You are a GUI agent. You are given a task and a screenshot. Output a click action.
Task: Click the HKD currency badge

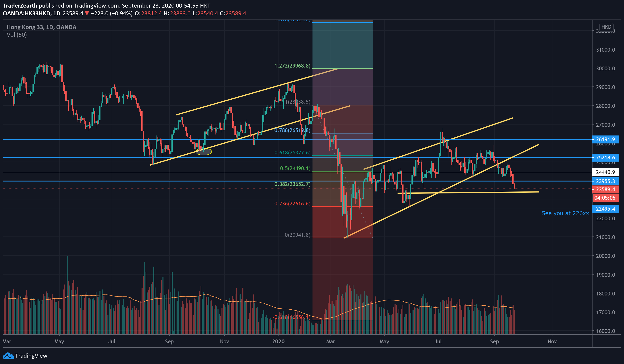[x=606, y=27]
